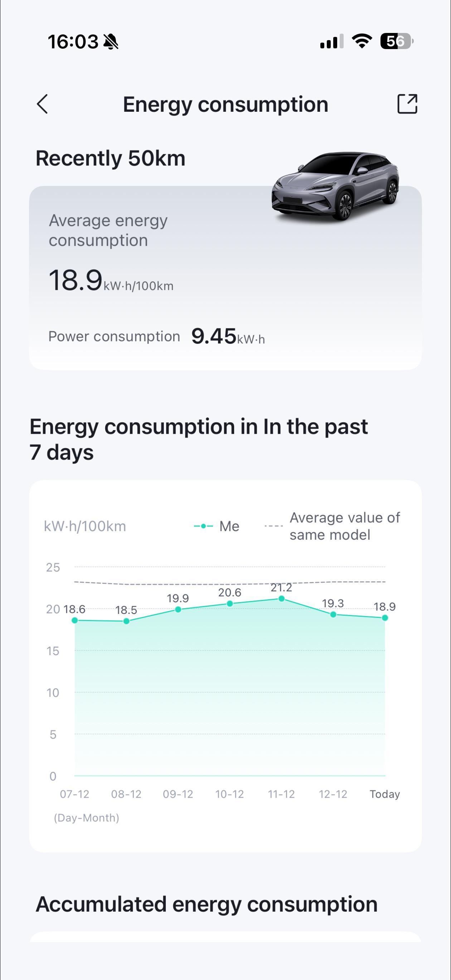Tap the gray car image

(335, 186)
